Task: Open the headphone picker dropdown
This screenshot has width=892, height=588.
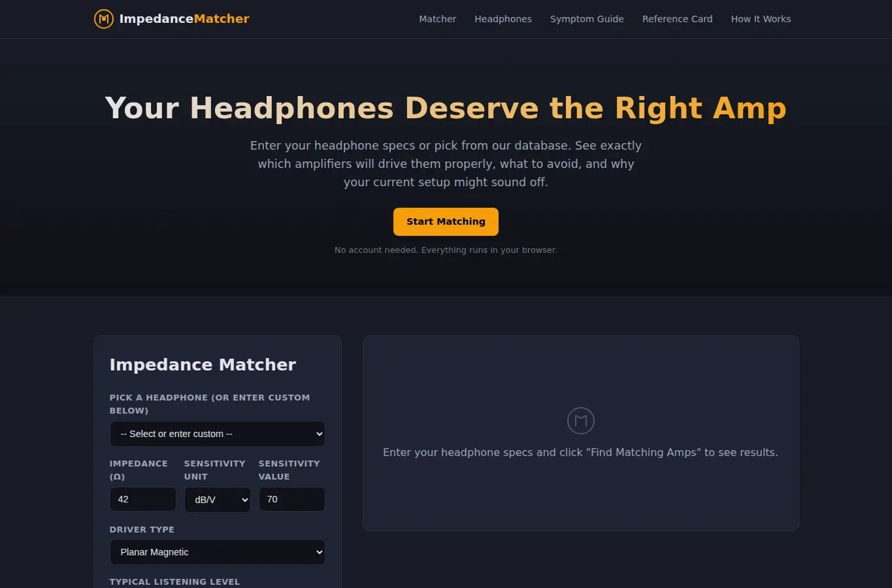Action: (x=218, y=434)
